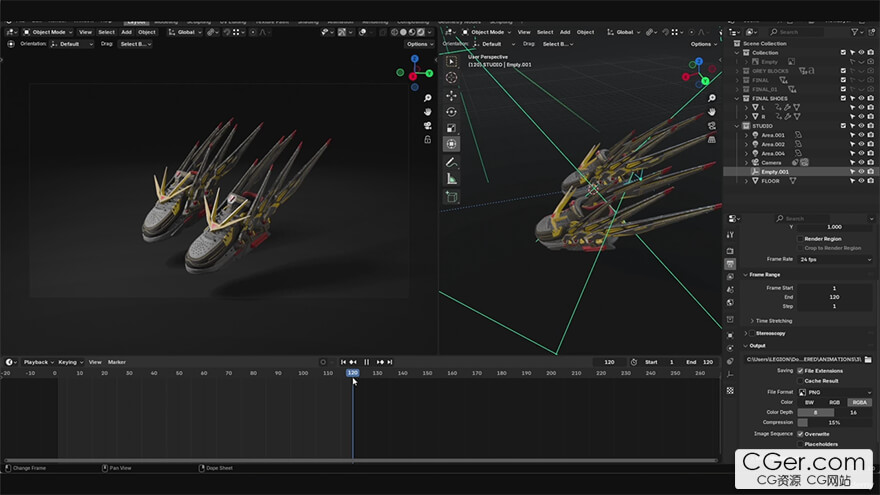Select the Add Cube tool in right viewport
Image resolution: width=880 pixels, height=495 pixels.
pos(451,197)
